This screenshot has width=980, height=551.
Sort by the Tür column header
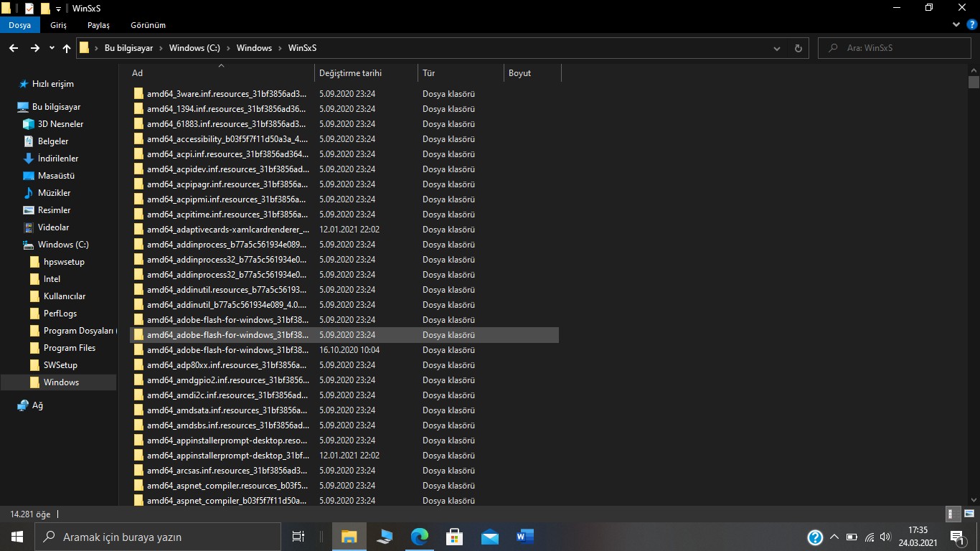pos(461,73)
